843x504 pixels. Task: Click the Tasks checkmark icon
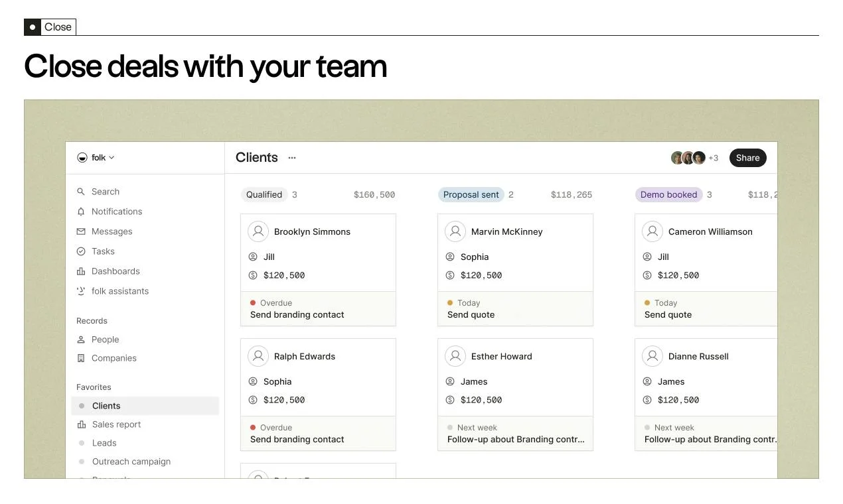tap(81, 251)
